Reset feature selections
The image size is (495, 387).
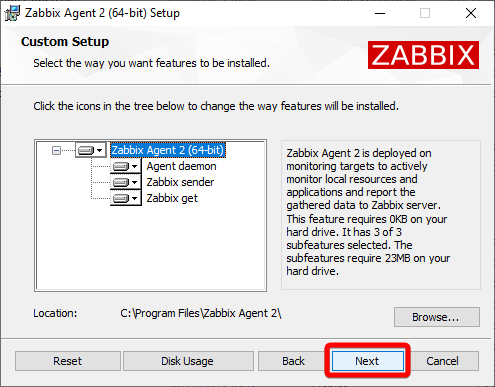[68, 361]
